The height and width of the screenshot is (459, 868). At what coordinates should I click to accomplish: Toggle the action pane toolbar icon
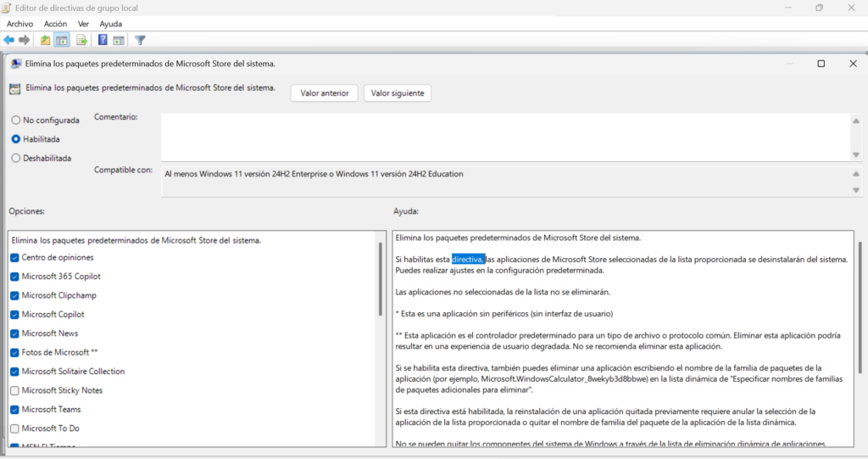pyautogui.click(x=119, y=40)
